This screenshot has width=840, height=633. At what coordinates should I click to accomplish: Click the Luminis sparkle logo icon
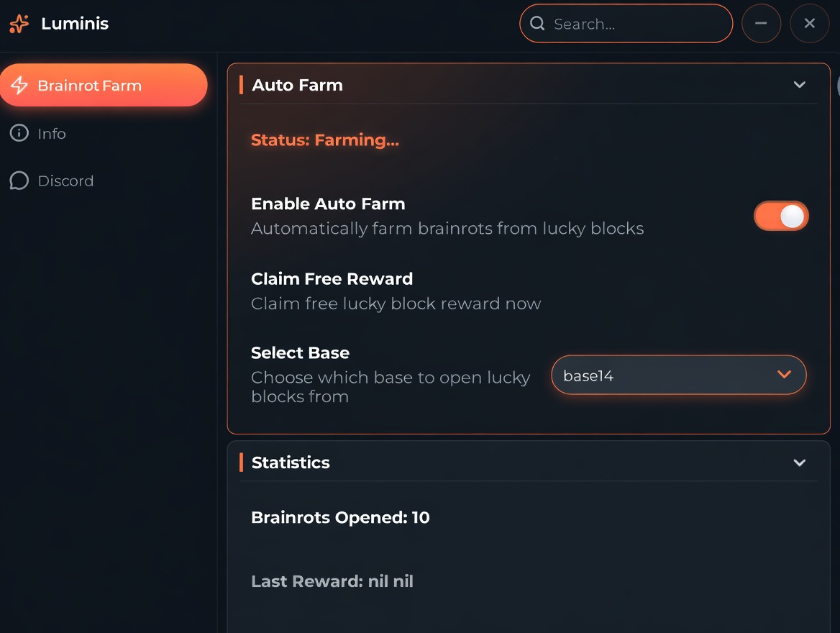click(19, 24)
